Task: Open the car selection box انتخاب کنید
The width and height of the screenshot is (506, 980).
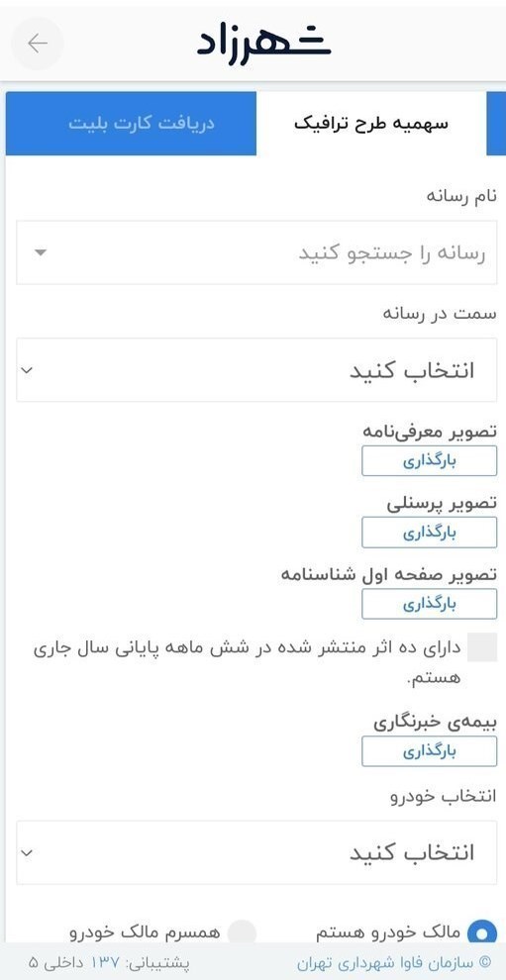Action: coord(256,852)
